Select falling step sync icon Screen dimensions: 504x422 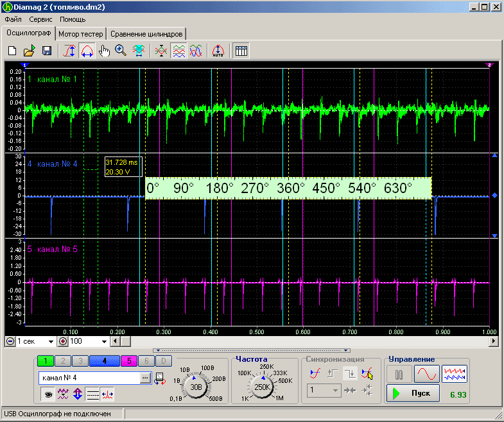pyautogui.click(x=350, y=373)
